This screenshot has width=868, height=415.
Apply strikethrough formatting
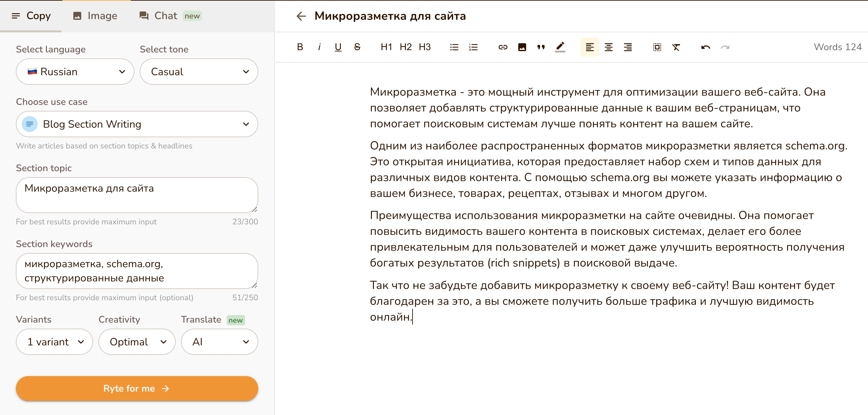click(357, 47)
